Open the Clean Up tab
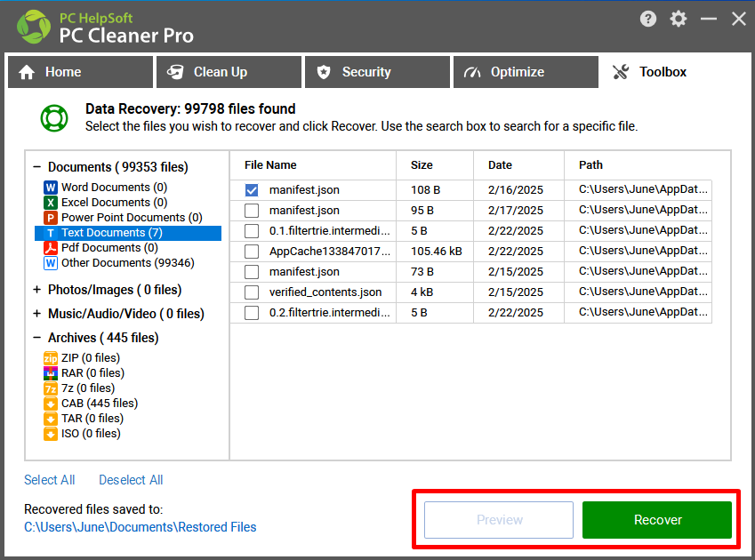This screenshot has width=755, height=560. coord(229,72)
